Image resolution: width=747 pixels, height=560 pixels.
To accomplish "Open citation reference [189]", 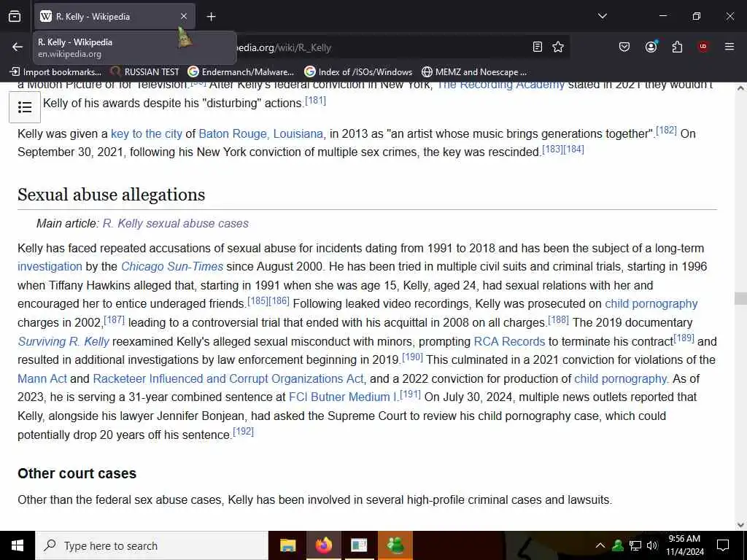I will [684, 338].
